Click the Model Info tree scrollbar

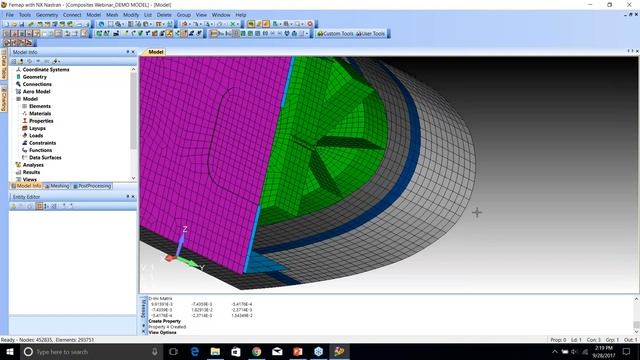click(133, 111)
